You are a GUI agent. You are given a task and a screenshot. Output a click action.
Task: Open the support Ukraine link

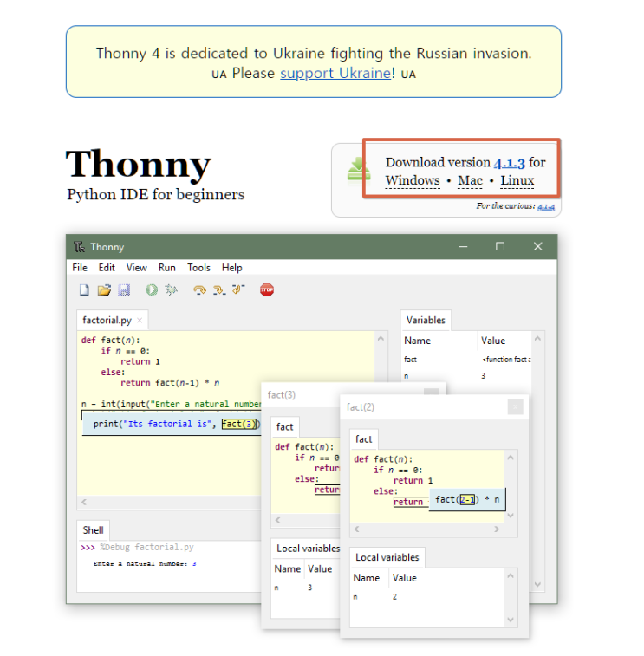pos(335,73)
